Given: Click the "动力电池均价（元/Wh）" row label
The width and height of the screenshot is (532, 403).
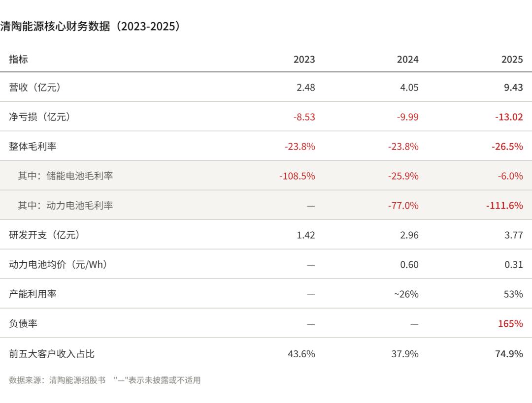Looking at the screenshot, I should (x=58, y=265).
